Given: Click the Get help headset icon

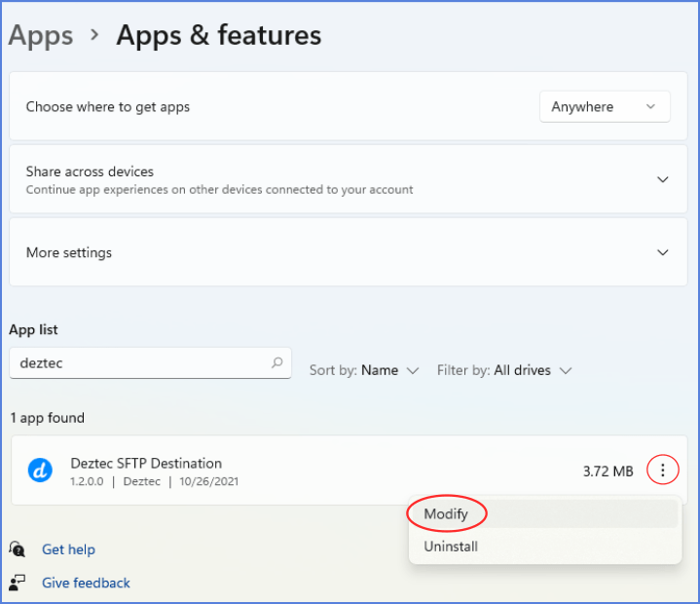Looking at the screenshot, I should [17, 549].
